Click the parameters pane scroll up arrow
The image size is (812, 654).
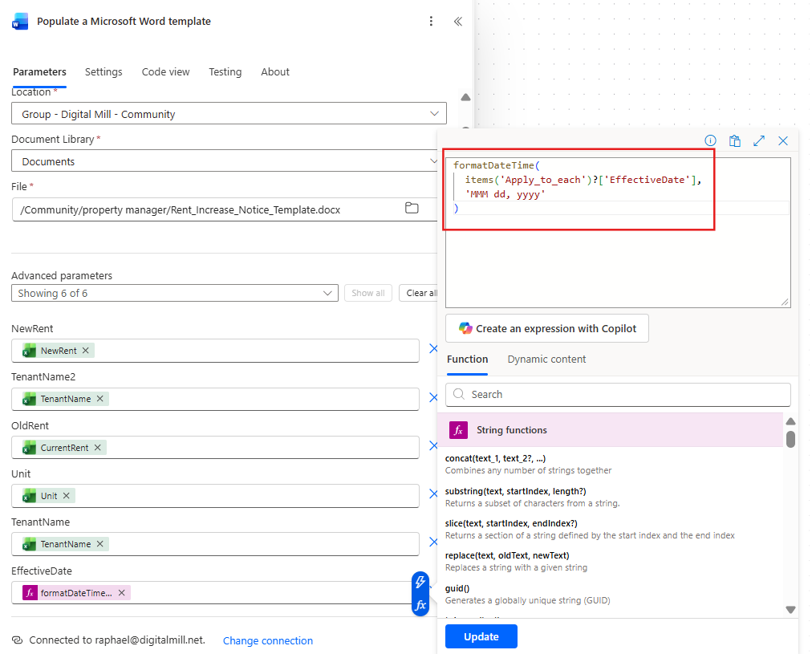[x=465, y=97]
